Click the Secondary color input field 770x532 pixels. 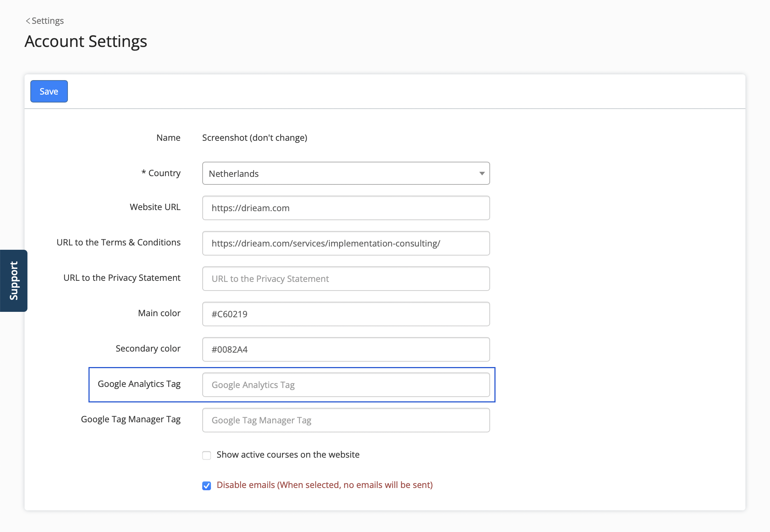coord(346,349)
